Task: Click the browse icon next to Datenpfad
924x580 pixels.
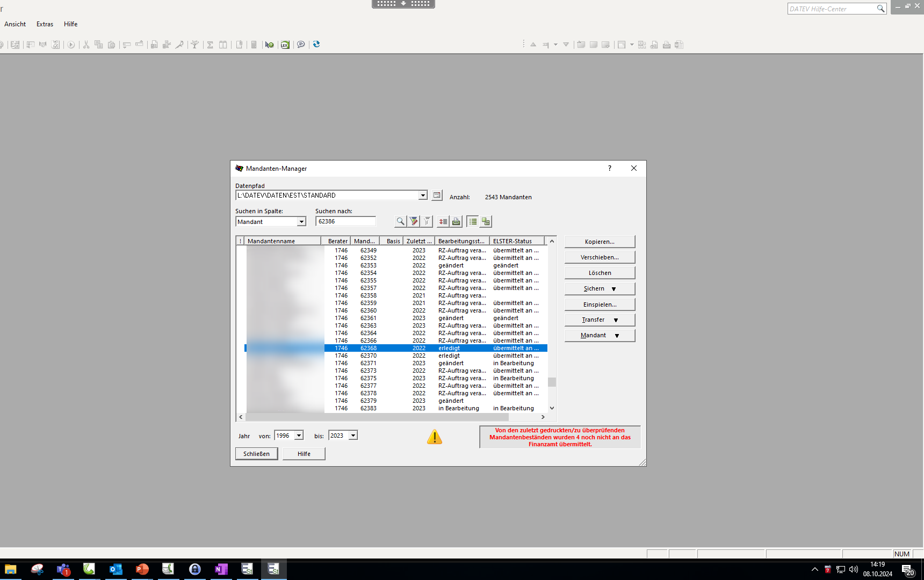Action: coord(437,195)
